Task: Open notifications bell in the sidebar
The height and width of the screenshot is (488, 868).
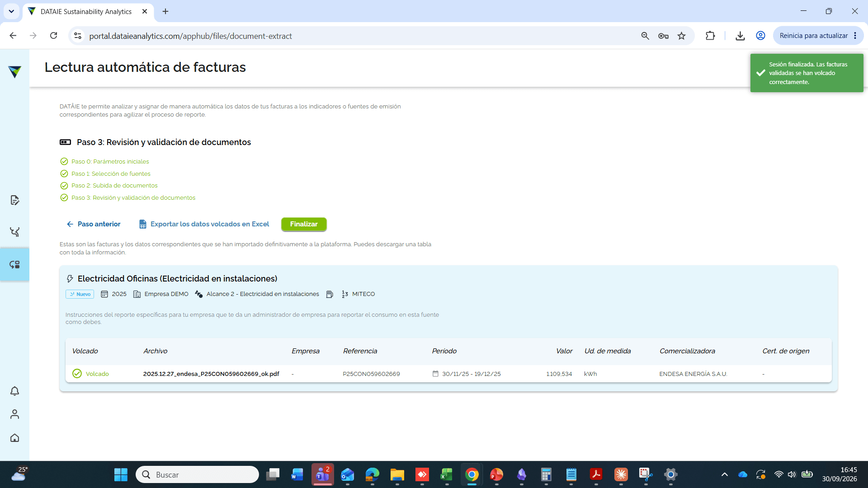Action: click(14, 391)
